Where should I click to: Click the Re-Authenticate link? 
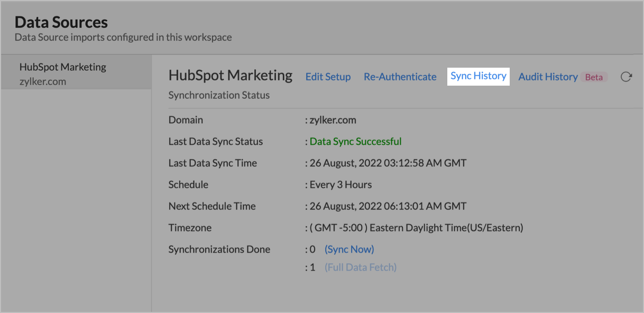pos(400,77)
